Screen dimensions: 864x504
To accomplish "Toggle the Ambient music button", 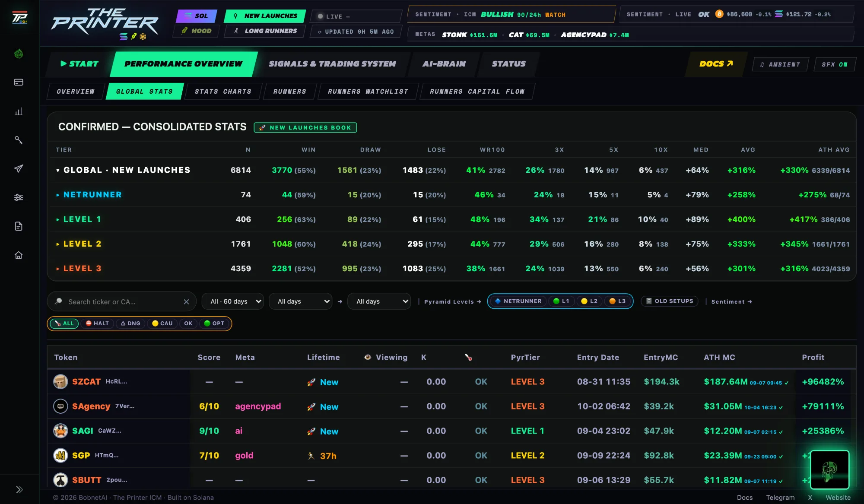I will point(780,64).
